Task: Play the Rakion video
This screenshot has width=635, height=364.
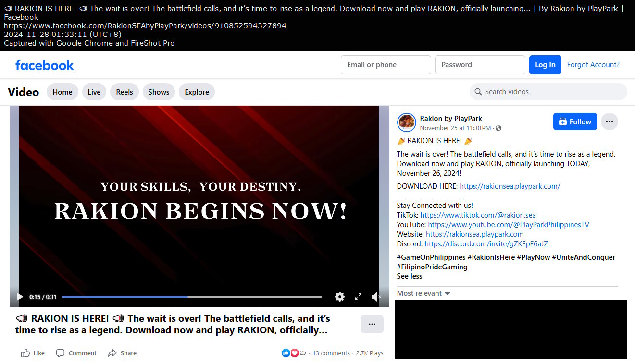Action: click(x=20, y=297)
